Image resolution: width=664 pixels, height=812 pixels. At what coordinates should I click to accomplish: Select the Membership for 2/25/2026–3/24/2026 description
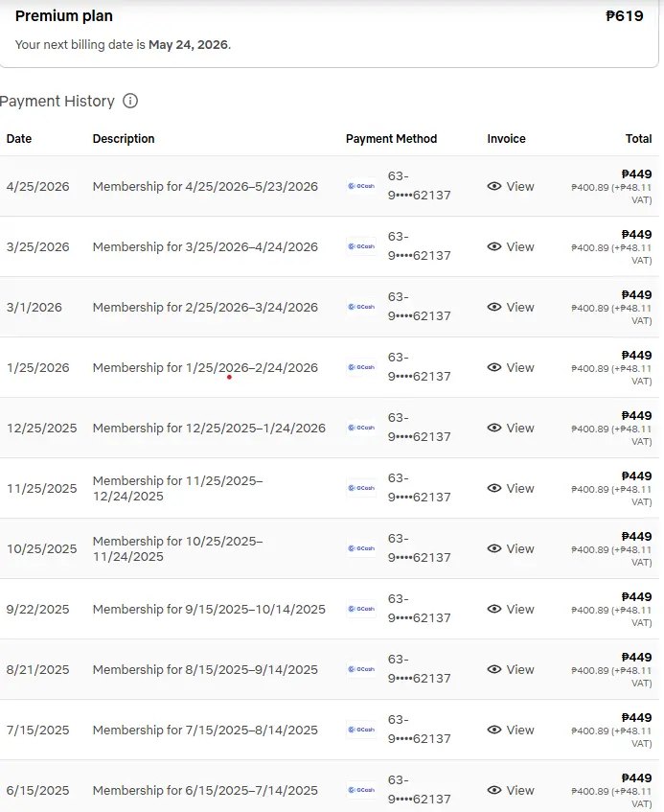(205, 307)
